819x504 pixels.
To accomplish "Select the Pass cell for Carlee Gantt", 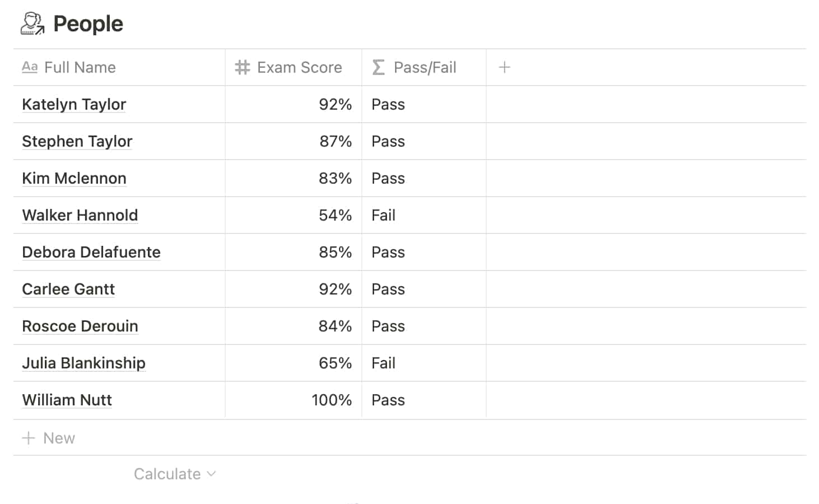I will click(x=424, y=289).
